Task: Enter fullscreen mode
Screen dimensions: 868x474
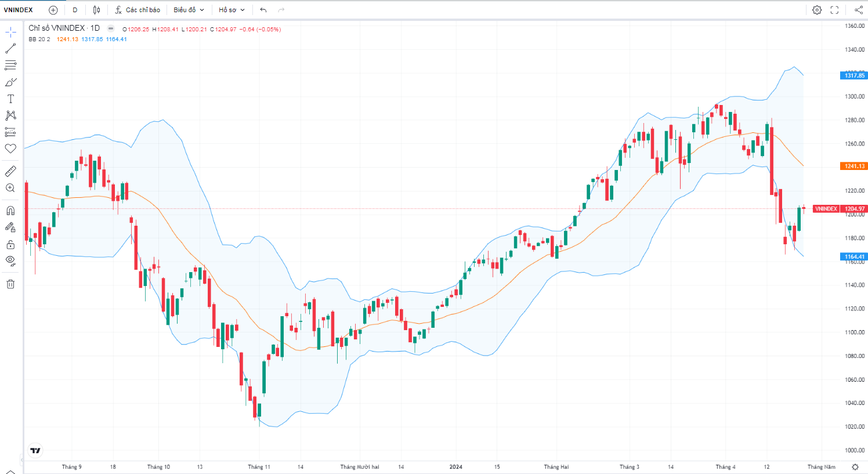Action: pos(835,10)
